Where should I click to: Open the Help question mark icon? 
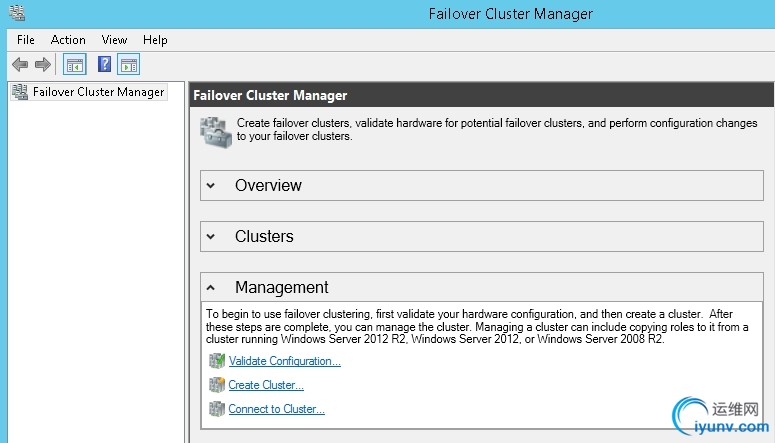104,64
